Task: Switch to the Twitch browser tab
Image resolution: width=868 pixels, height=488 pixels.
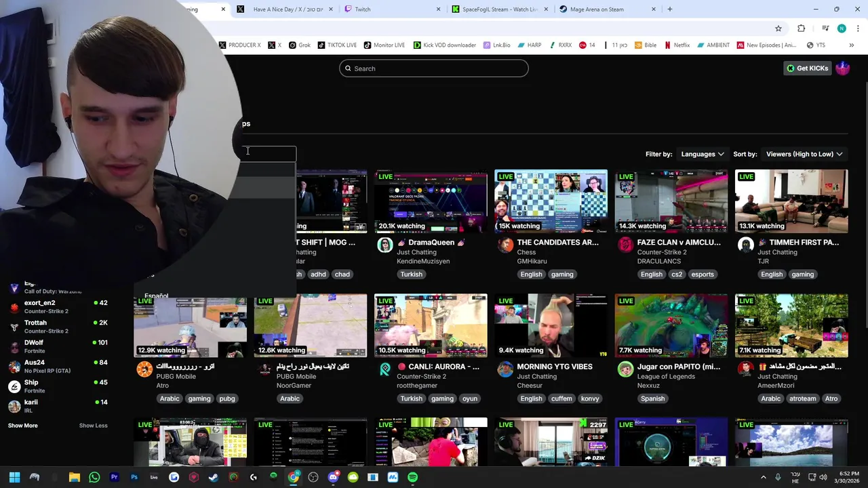Action: coord(392,9)
